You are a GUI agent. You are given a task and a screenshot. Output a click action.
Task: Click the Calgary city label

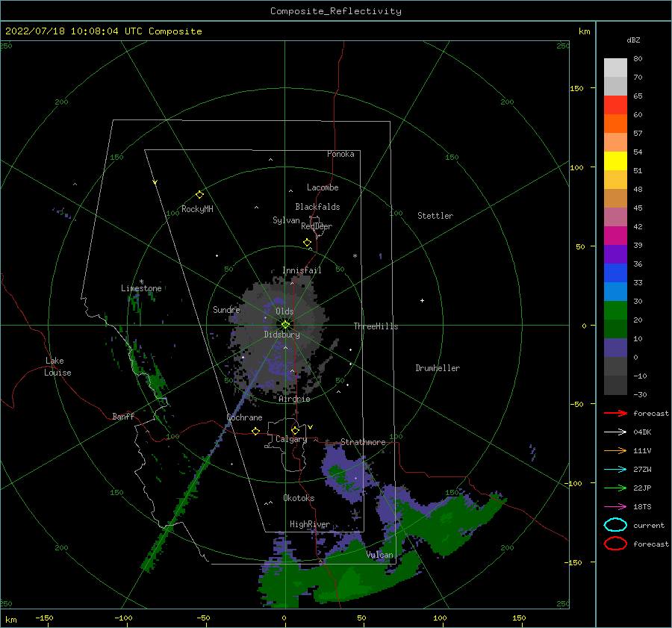(x=291, y=439)
